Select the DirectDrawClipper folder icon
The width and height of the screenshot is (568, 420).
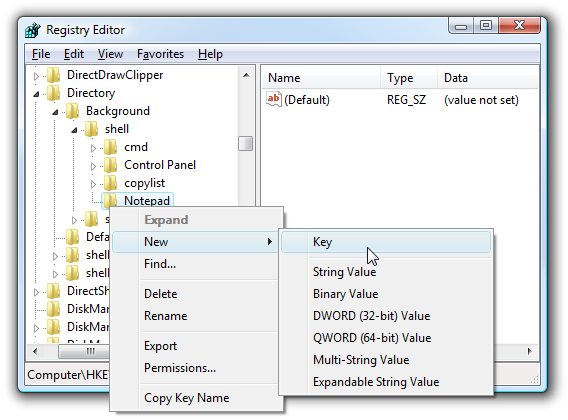coord(54,75)
